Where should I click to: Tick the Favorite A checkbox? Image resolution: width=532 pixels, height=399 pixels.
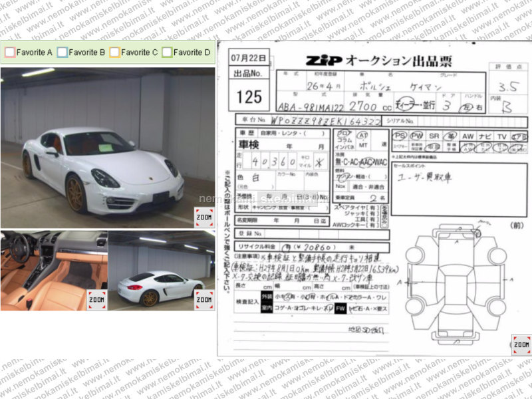point(10,53)
